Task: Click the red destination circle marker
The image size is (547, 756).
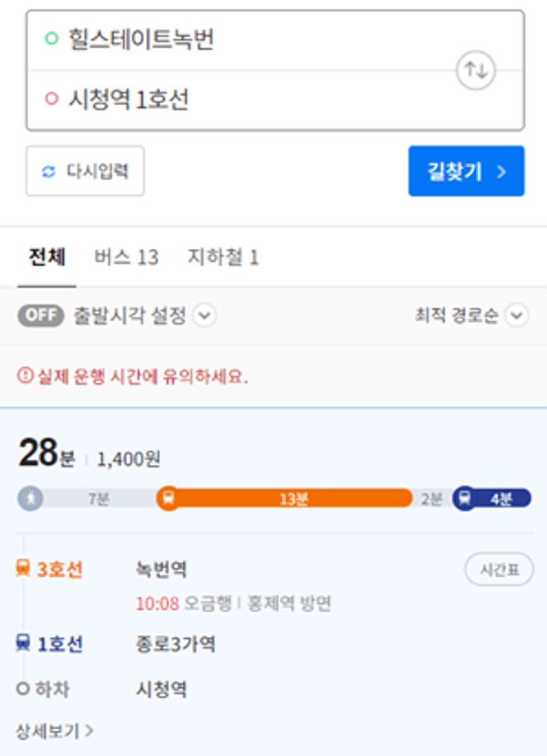Action: [x=52, y=99]
